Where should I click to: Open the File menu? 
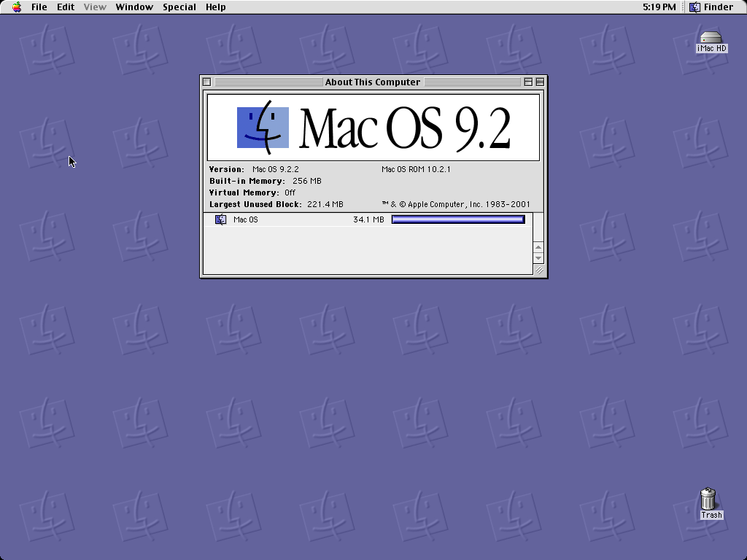click(39, 7)
